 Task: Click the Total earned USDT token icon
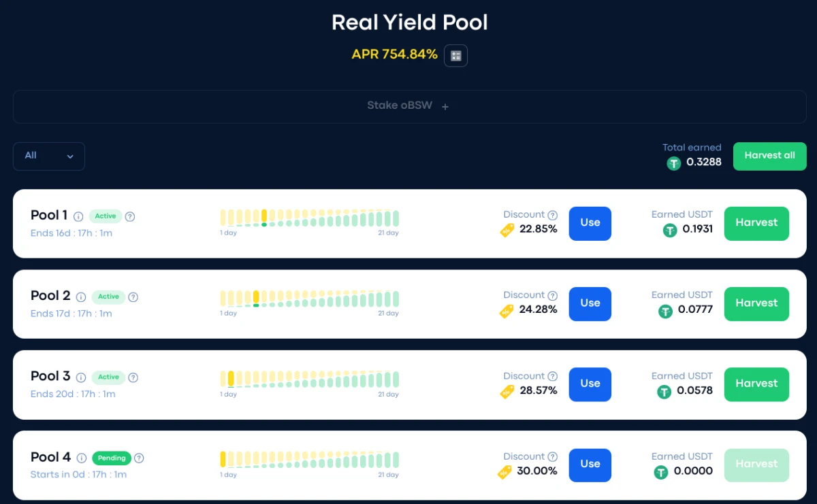pos(674,163)
